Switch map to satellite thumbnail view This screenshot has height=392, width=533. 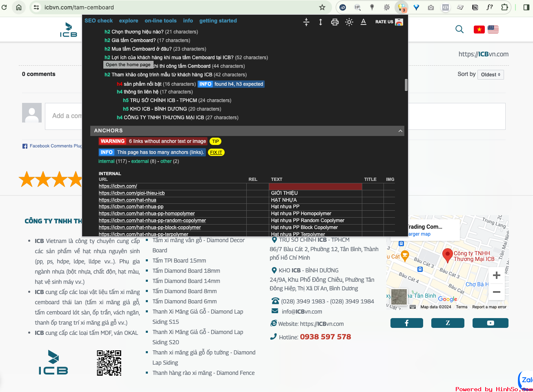[399, 297]
